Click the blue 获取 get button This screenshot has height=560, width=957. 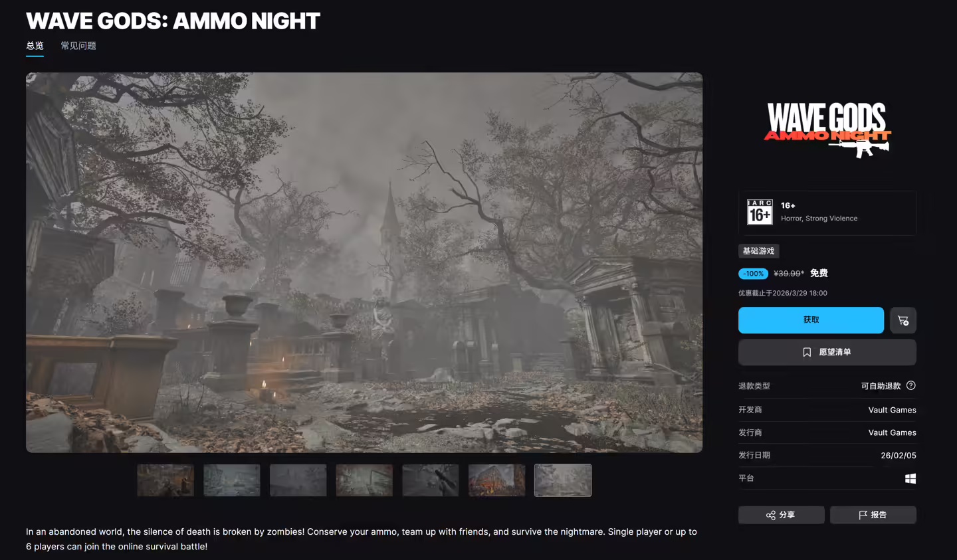[x=811, y=320]
